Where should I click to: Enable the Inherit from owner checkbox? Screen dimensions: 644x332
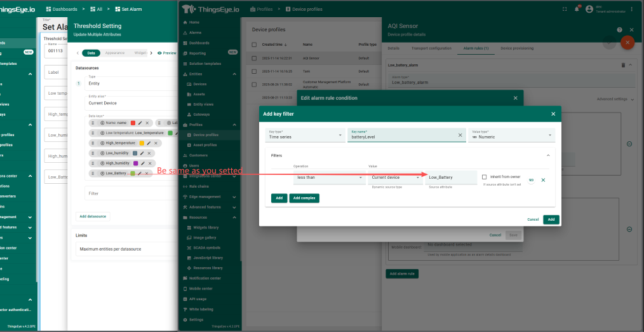(484, 177)
